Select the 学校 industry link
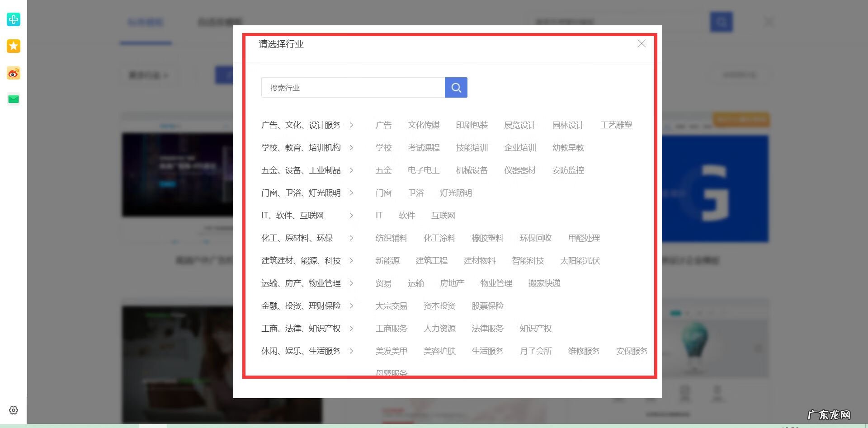 tap(384, 148)
